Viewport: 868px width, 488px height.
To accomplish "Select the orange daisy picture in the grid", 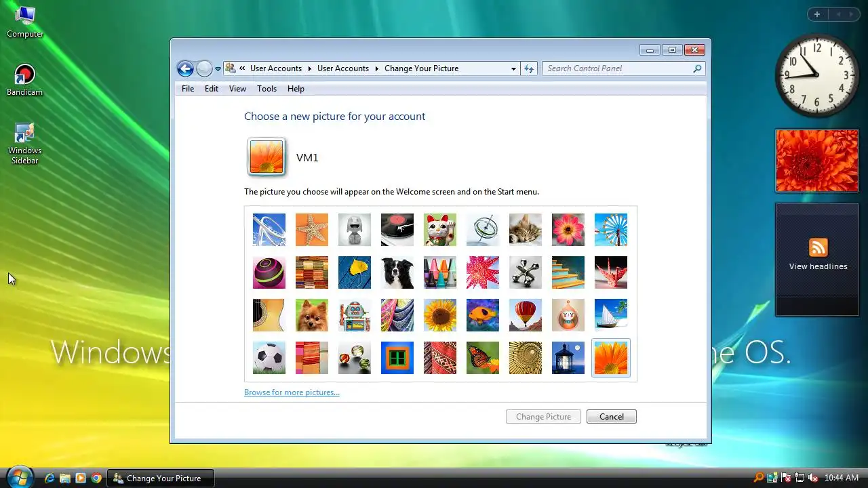I will coord(611,358).
